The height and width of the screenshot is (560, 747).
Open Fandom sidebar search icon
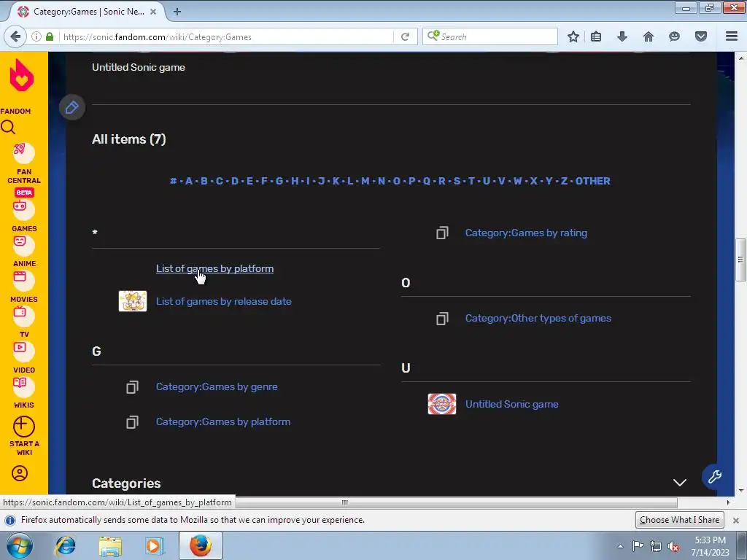coord(8,127)
